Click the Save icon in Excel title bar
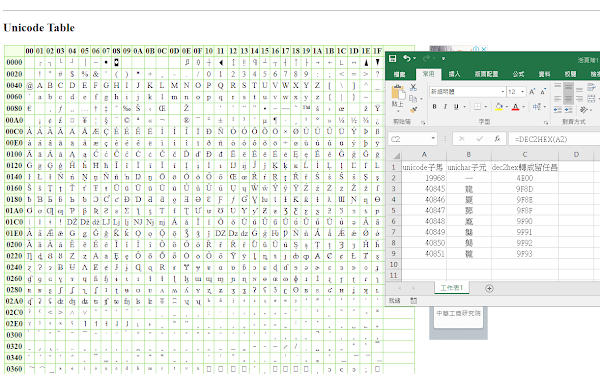This screenshot has height=374, width=600. 393,59
